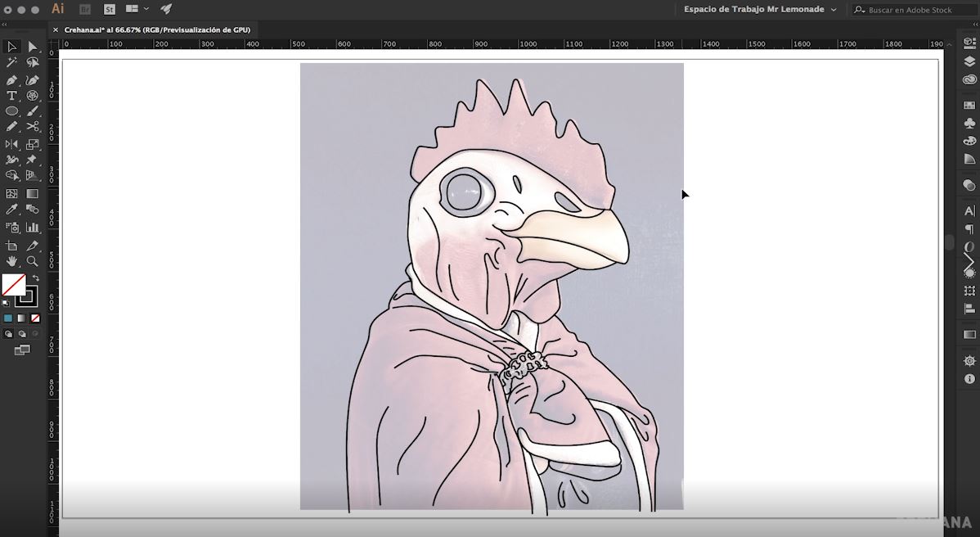
Task: Click the Arrange Documents grid icon
Action: click(132, 9)
